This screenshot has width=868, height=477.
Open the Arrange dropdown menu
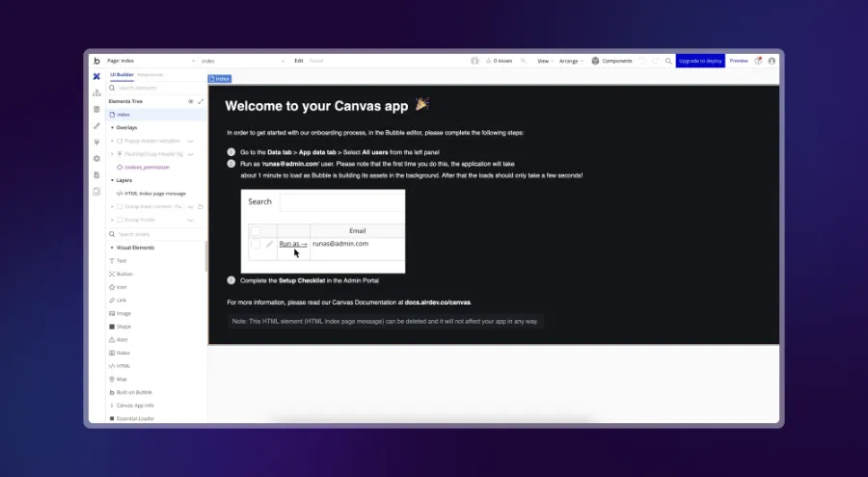click(571, 61)
